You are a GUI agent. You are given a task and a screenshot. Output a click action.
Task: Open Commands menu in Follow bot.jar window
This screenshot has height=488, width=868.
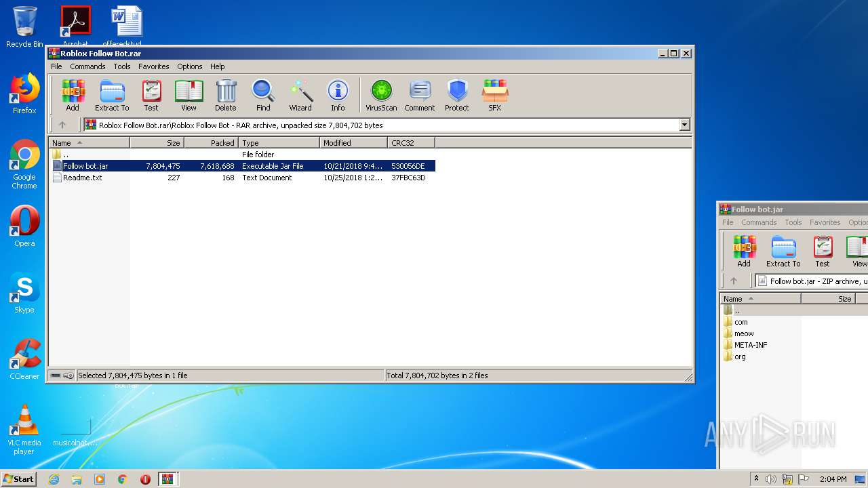pos(759,222)
